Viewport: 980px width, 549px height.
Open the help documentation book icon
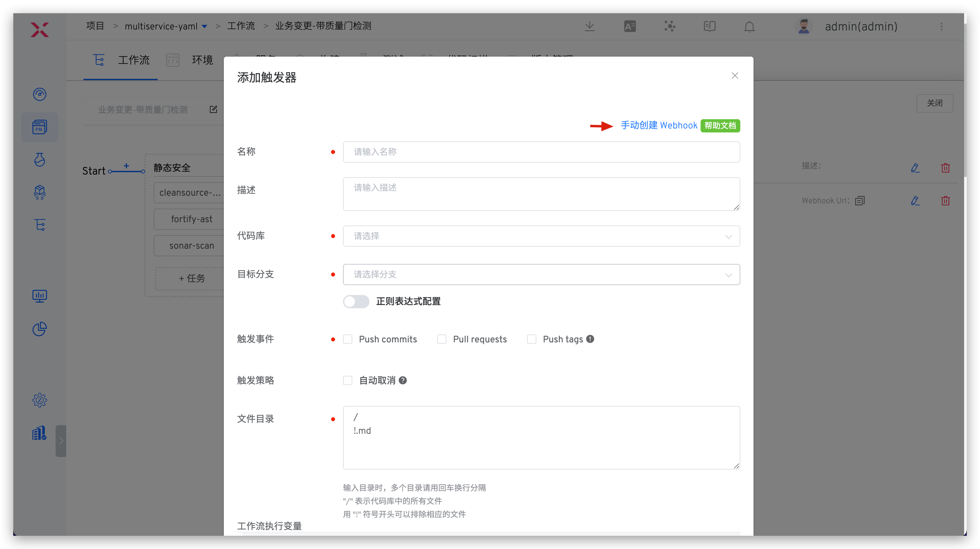pyautogui.click(x=710, y=26)
